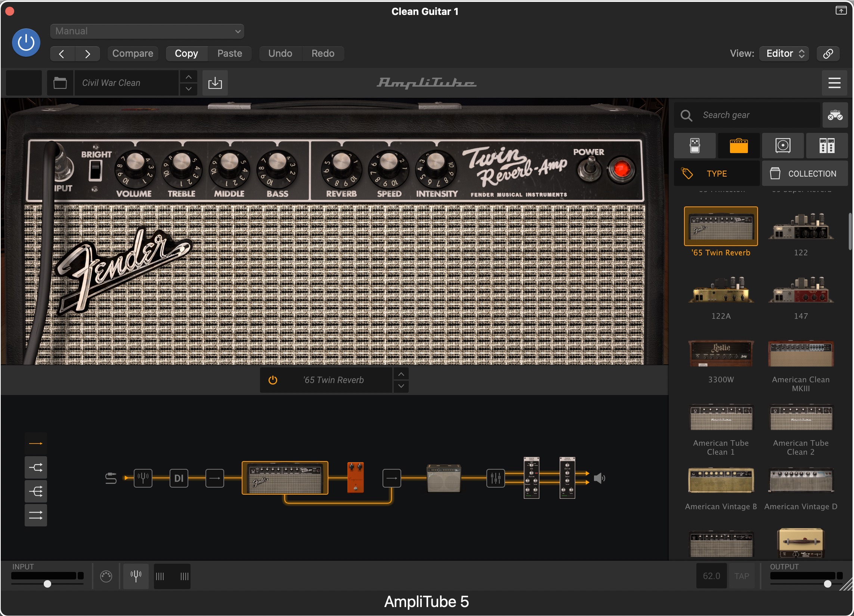Image resolution: width=854 pixels, height=616 pixels.
Task: Select the single serial chain routing
Action: 36,444
